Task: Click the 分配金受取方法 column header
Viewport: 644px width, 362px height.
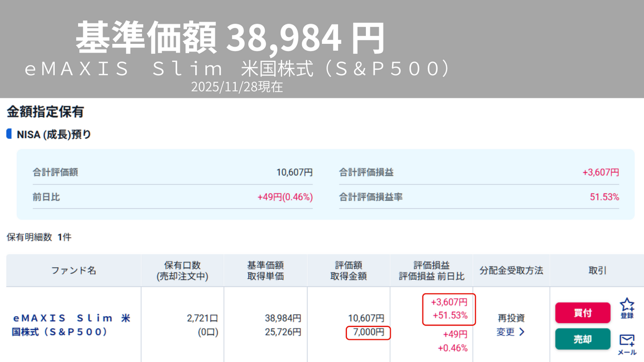Action: click(x=511, y=270)
